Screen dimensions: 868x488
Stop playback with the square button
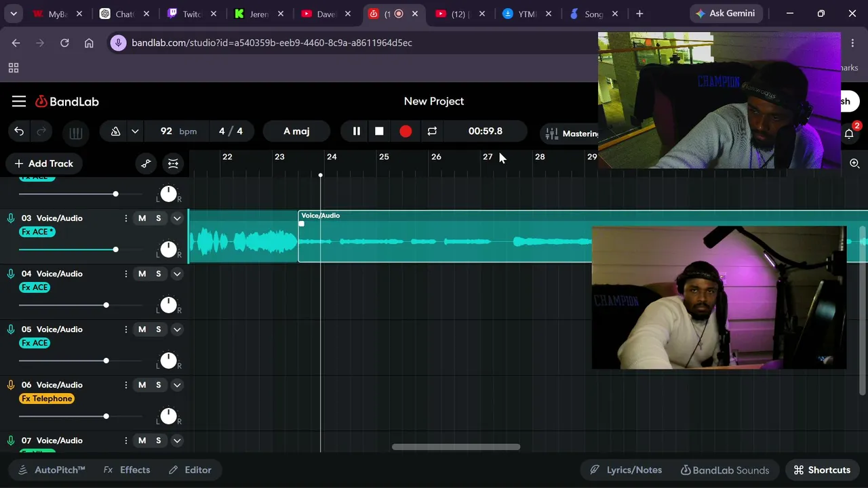(380, 131)
